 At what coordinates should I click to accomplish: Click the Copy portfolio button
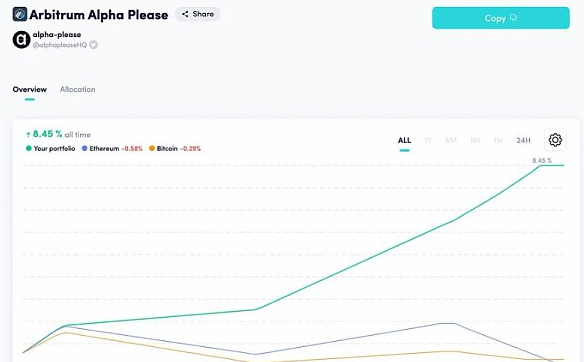[501, 18]
